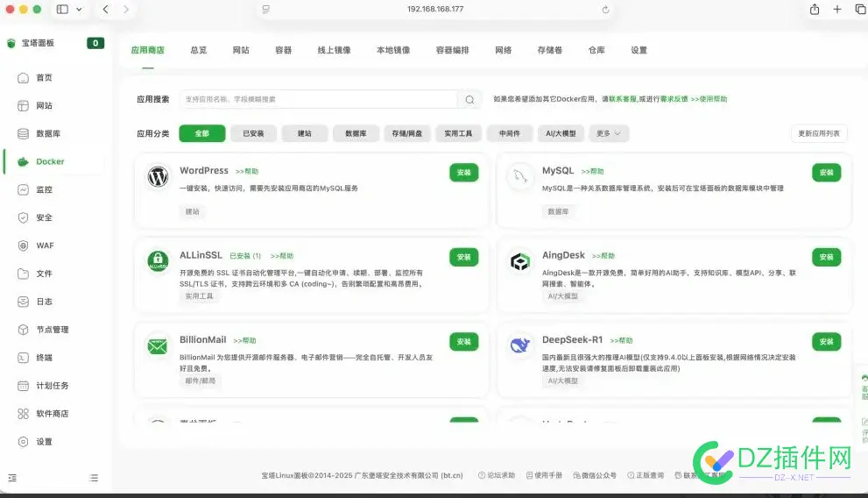Install WordPress with its 安装 button
Image resolution: width=868 pixels, height=498 pixels.
pos(464,172)
